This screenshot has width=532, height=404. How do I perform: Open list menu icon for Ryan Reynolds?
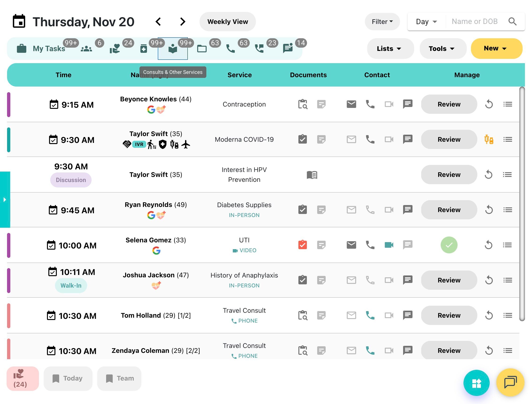[507, 210]
